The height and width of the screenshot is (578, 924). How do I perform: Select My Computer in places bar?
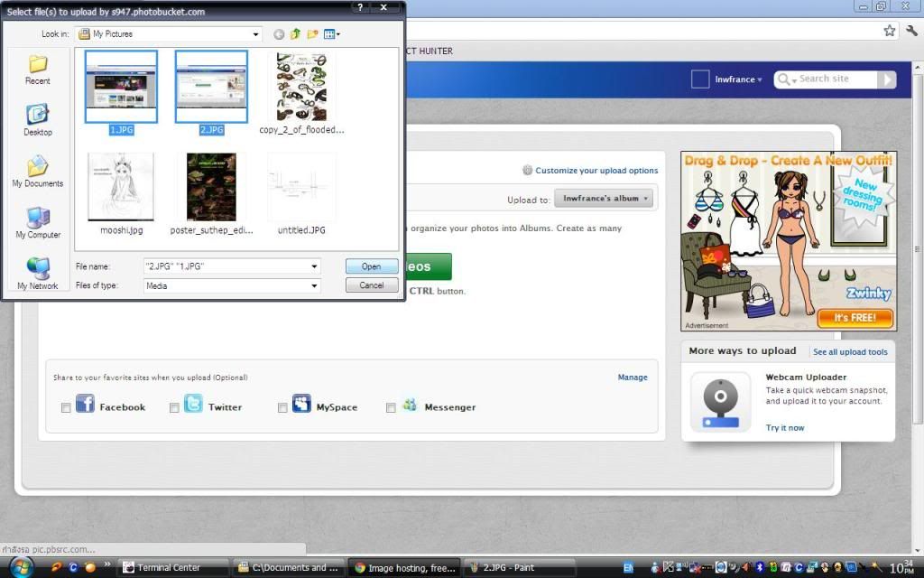point(38,223)
